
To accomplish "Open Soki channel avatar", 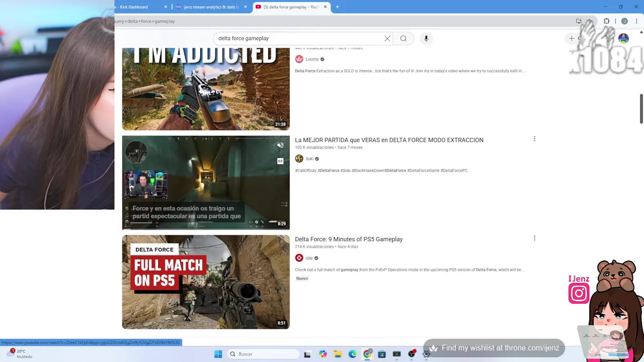I will [x=299, y=158].
